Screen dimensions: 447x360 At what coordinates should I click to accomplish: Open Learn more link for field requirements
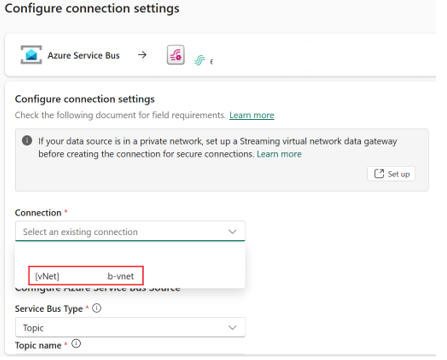tap(252, 115)
